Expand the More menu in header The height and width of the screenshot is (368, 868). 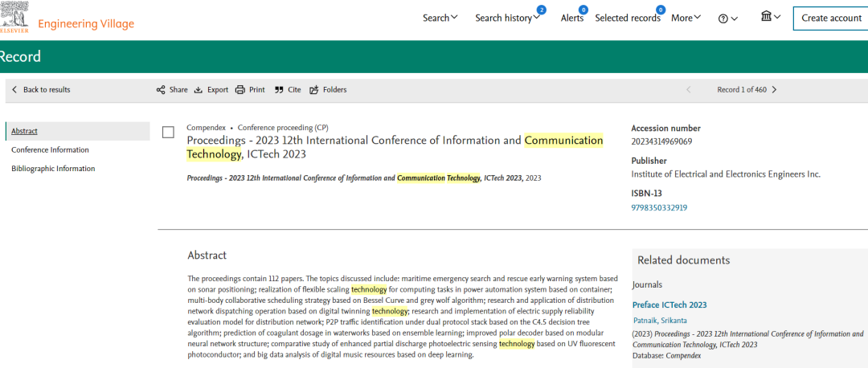[686, 18]
